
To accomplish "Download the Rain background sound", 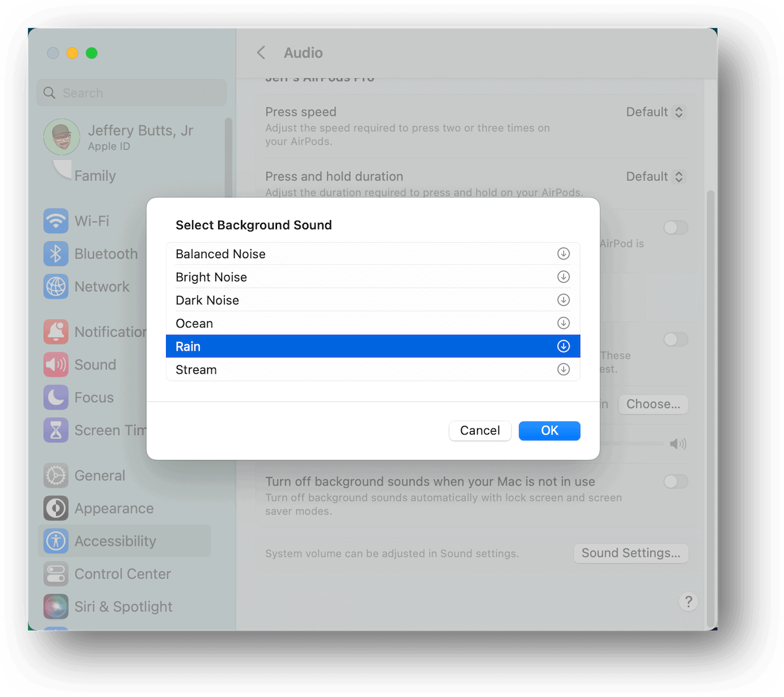I will (563, 346).
